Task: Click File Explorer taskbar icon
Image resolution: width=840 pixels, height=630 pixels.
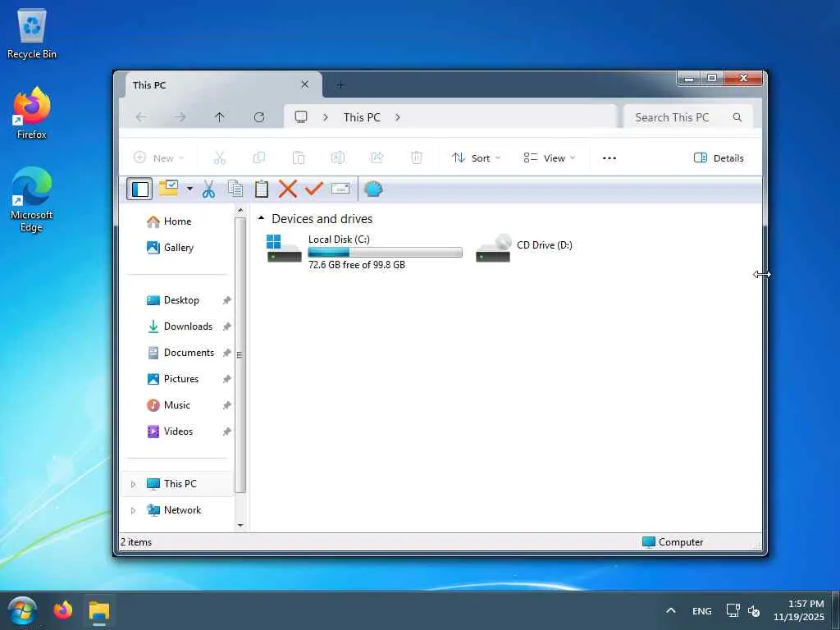Action: click(99, 610)
